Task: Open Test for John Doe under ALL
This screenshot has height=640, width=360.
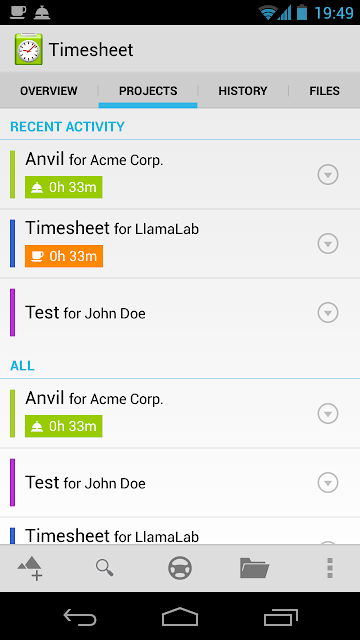Action: click(180, 483)
